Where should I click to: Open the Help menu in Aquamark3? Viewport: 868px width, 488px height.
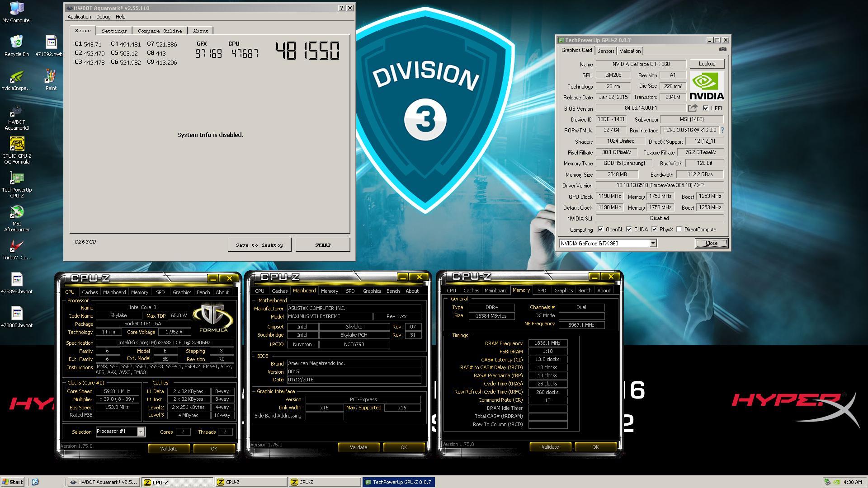[x=120, y=17]
